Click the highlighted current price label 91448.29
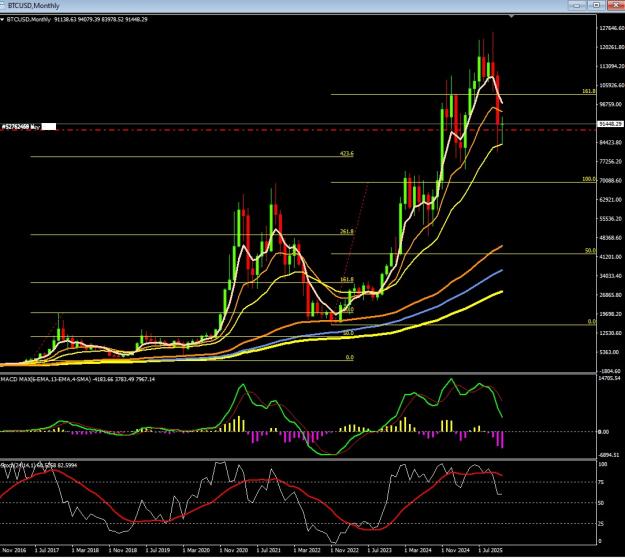The width and height of the screenshot is (625, 558). [610, 124]
